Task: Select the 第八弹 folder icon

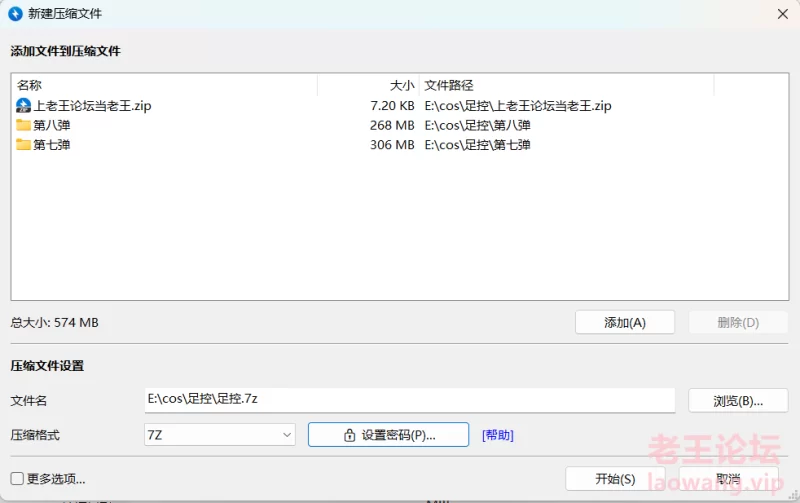Action: pyautogui.click(x=24, y=125)
